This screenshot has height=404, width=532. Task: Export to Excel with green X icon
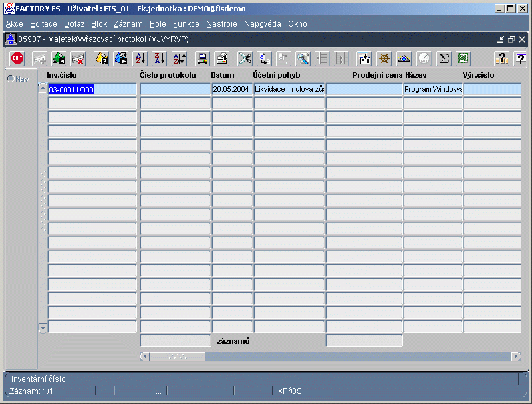click(464, 58)
